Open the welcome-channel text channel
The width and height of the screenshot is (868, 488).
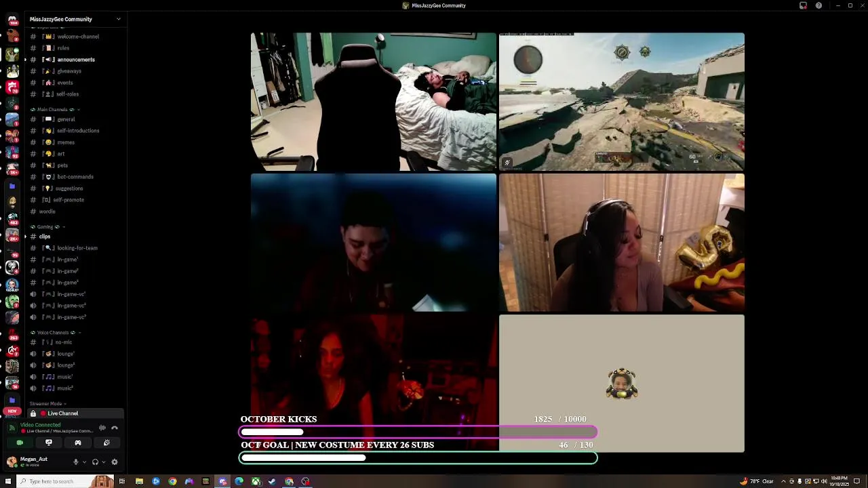[x=75, y=37]
